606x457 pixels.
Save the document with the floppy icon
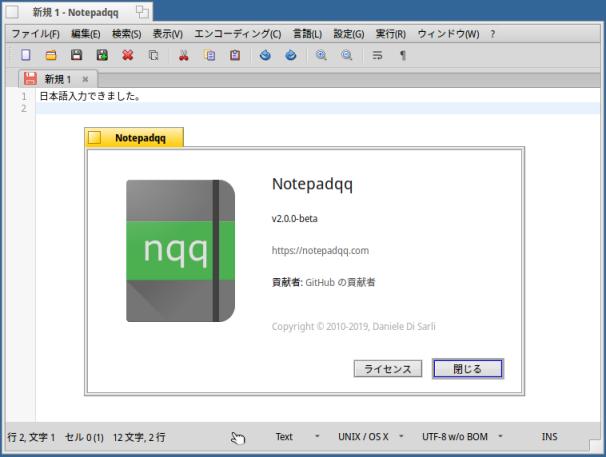coord(76,55)
